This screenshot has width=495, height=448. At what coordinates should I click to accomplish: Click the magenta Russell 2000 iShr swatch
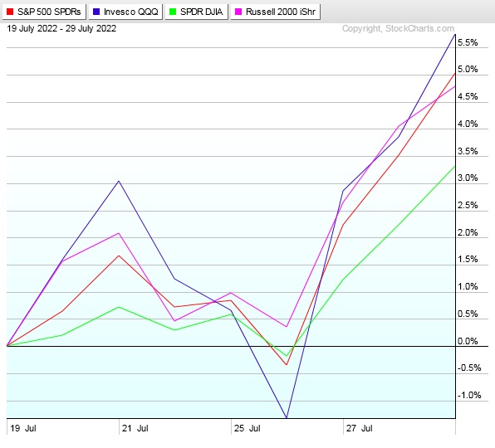click(x=238, y=12)
